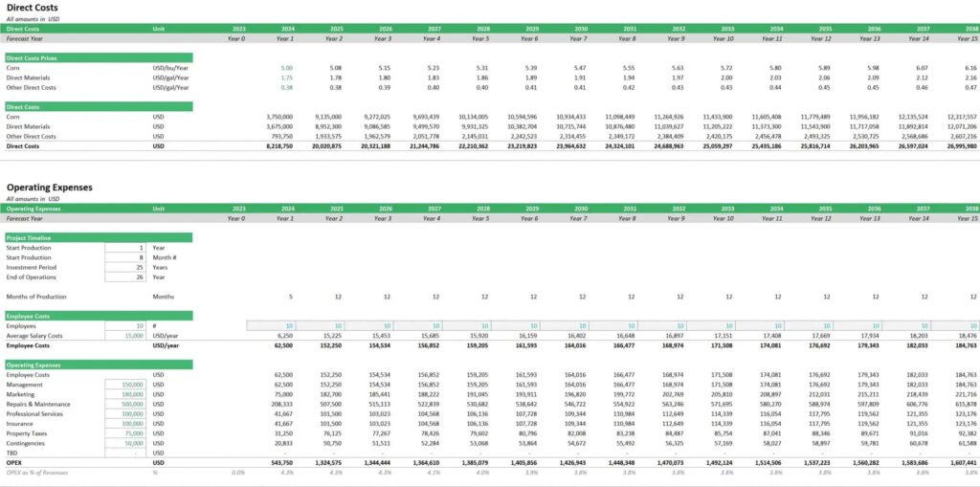This screenshot has height=487, width=980.
Task: Select the Professional Services 100,000 input
Action: [x=125, y=414]
